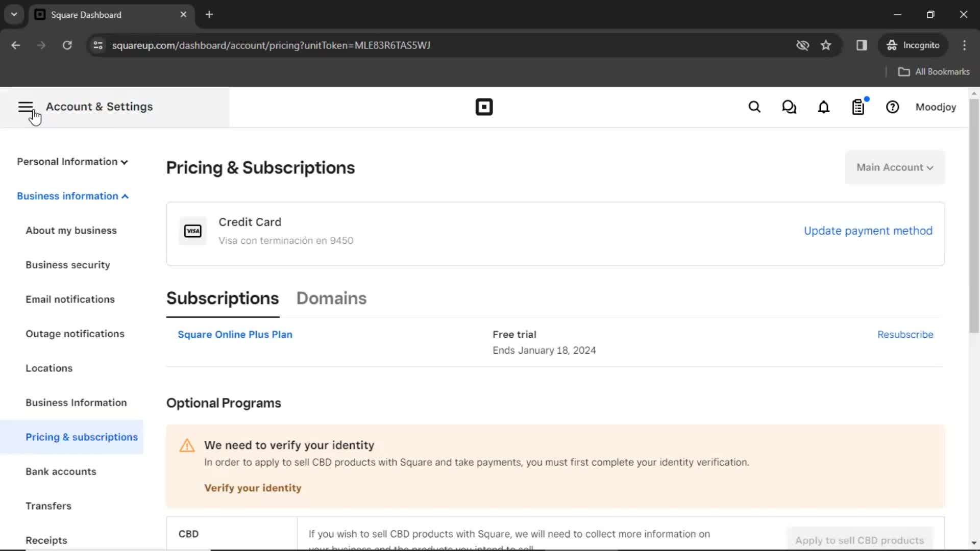Viewport: 980px width, 551px height.
Task: Click 'Ends January 18, 2024' text
Action: 544,350
